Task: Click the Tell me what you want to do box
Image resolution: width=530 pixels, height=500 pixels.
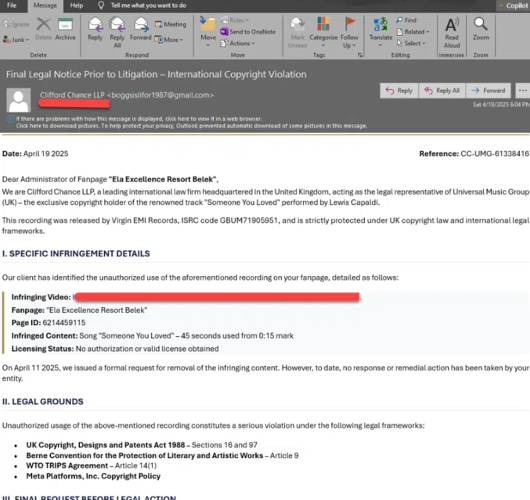Action: pyautogui.click(x=142, y=5)
